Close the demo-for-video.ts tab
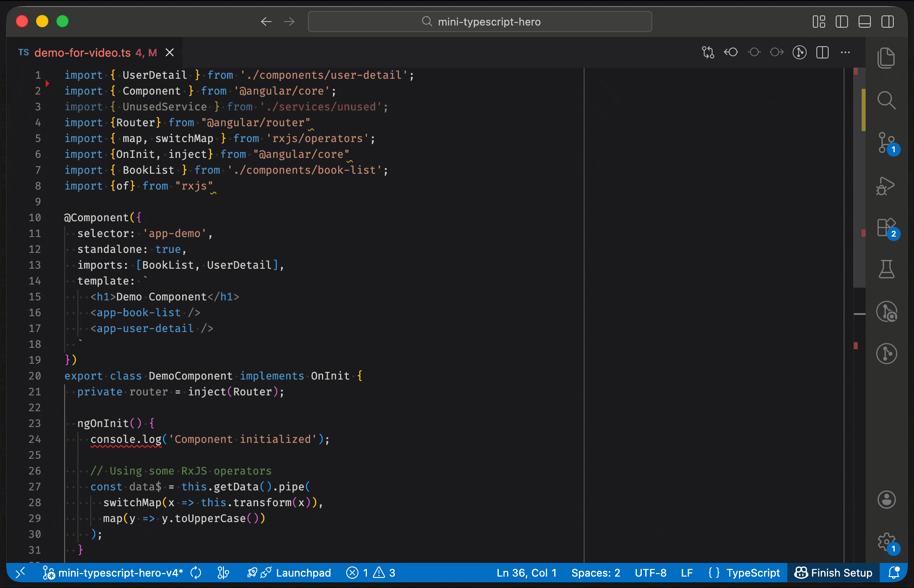Image resolution: width=914 pixels, height=588 pixels. tap(169, 53)
